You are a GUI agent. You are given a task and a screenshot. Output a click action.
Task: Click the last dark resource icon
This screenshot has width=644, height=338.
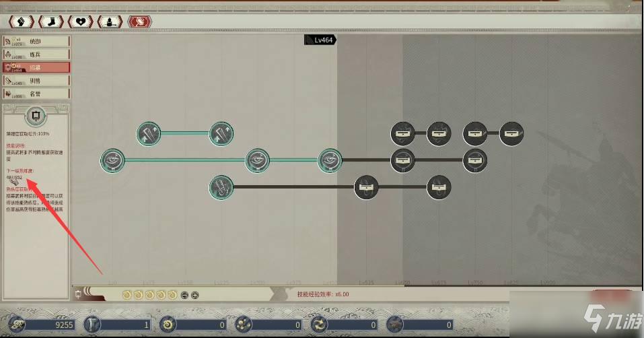395,325
